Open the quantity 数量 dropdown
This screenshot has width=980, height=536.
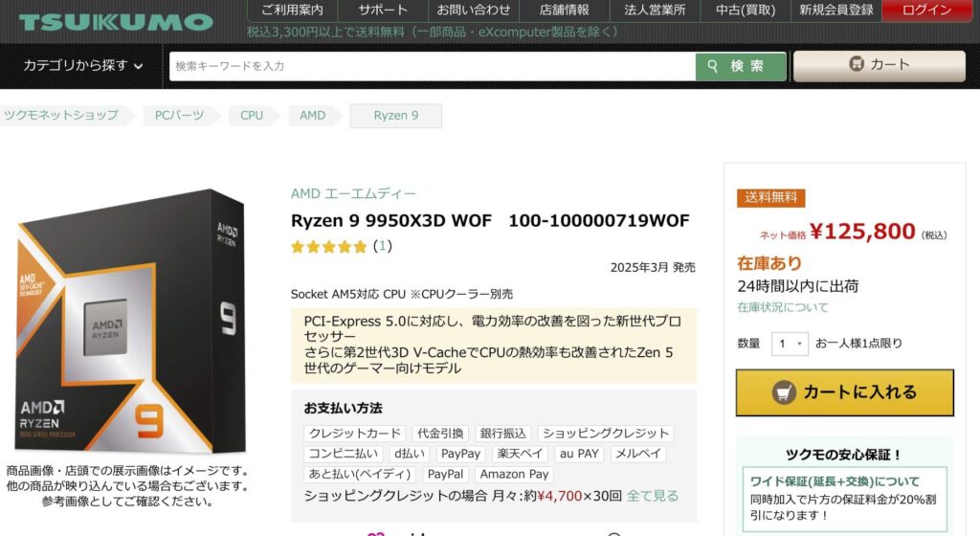coord(790,344)
